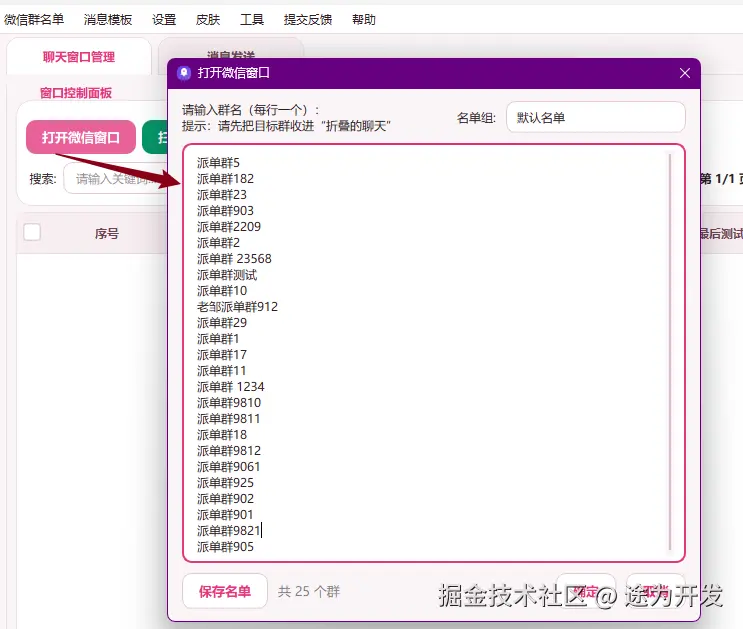Viewport: 743px width, 629px height.
Task: Click the line 派单群5
Action: (x=218, y=163)
